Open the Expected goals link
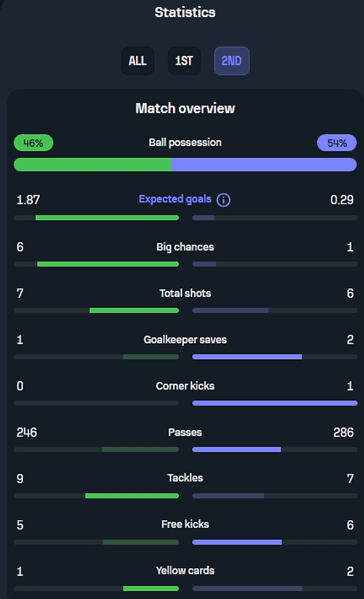 pos(175,200)
